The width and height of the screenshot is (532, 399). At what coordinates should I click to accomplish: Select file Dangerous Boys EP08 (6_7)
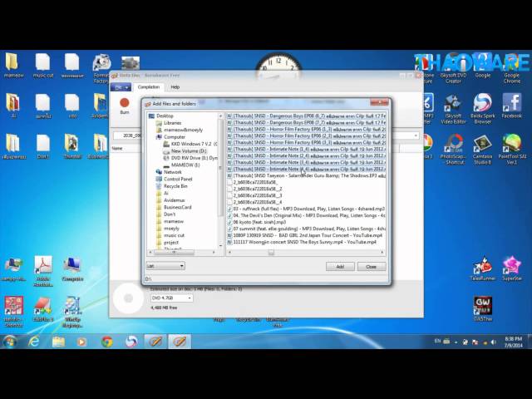(307, 116)
